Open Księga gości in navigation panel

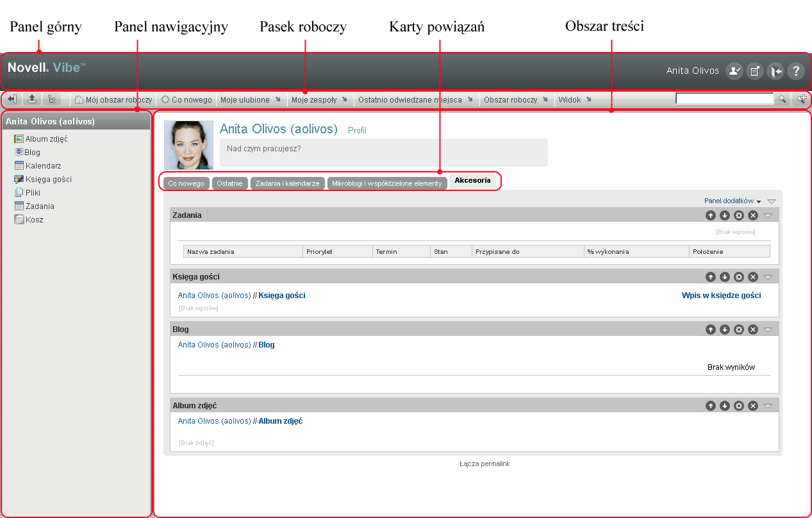click(43, 179)
